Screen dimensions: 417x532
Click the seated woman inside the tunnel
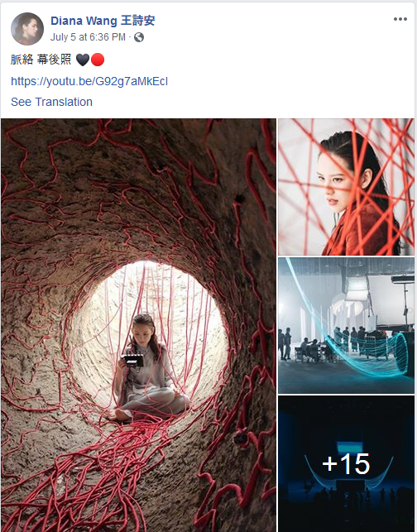pyautogui.click(x=149, y=368)
